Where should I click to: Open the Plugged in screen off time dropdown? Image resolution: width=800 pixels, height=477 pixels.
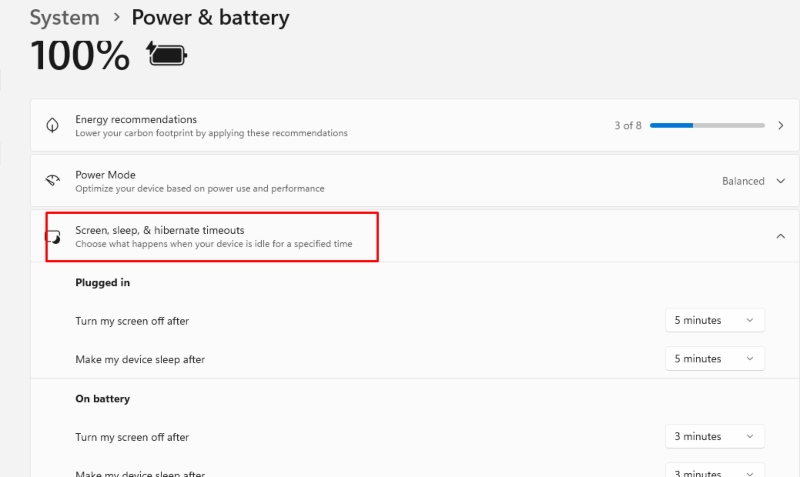tap(715, 320)
